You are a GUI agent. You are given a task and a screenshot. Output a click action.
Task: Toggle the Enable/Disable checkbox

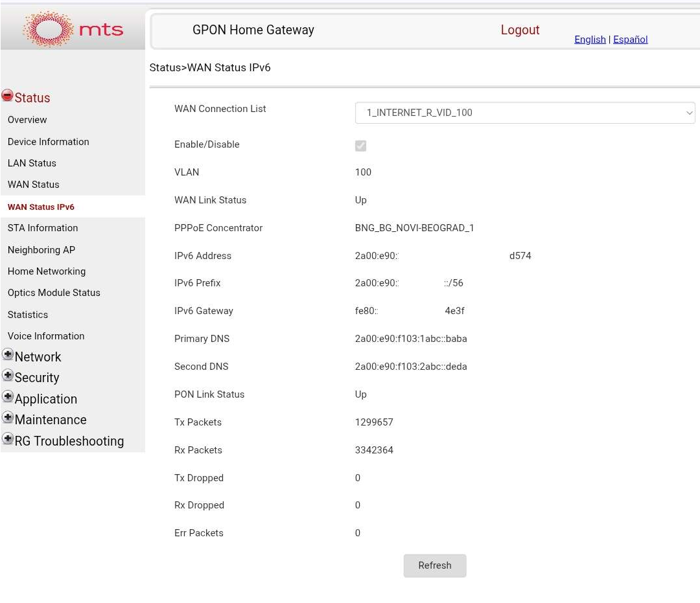pyautogui.click(x=360, y=146)
